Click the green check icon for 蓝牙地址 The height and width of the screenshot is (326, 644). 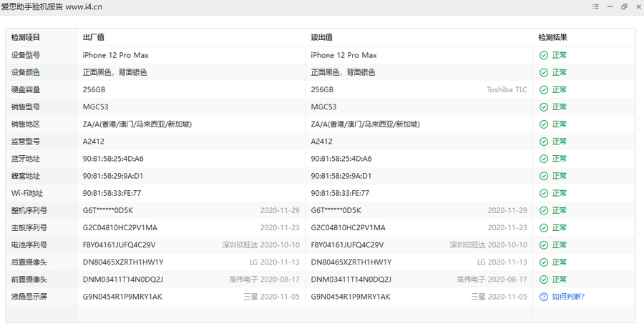[x=544, y=159]
